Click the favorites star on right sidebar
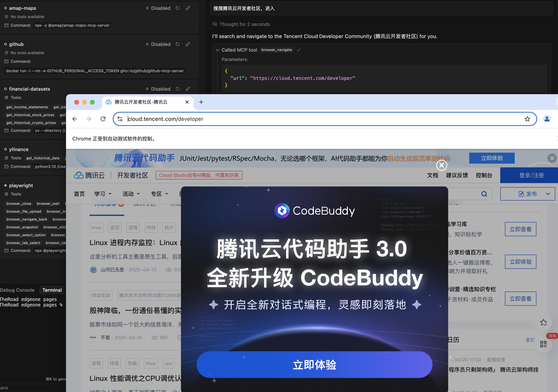Viewport: 558px width, 392px height. pyautogui.click(x=543, y=322)
